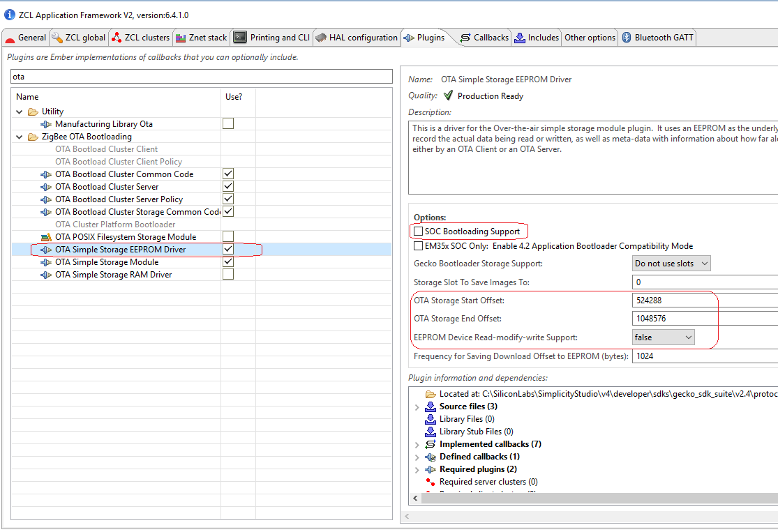
Task: Click the Source files download icon
Action: coord(431,406)
